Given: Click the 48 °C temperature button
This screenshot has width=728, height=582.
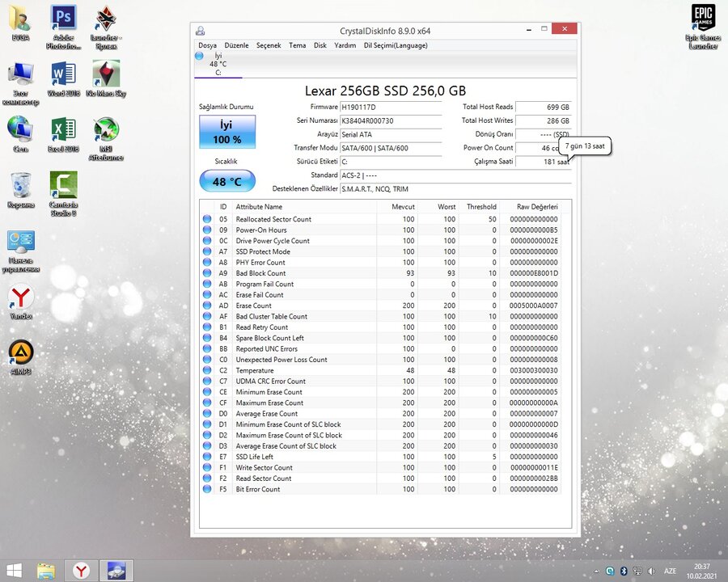Looking at the screenshot, I should coord(226,181).
